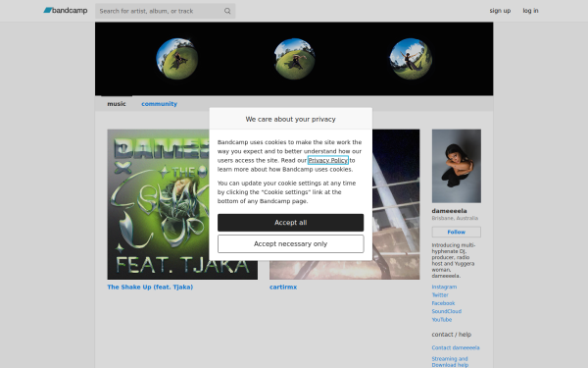588x368 pixels.
Task: Open Streaming and Download help
Action: point(450,362)
